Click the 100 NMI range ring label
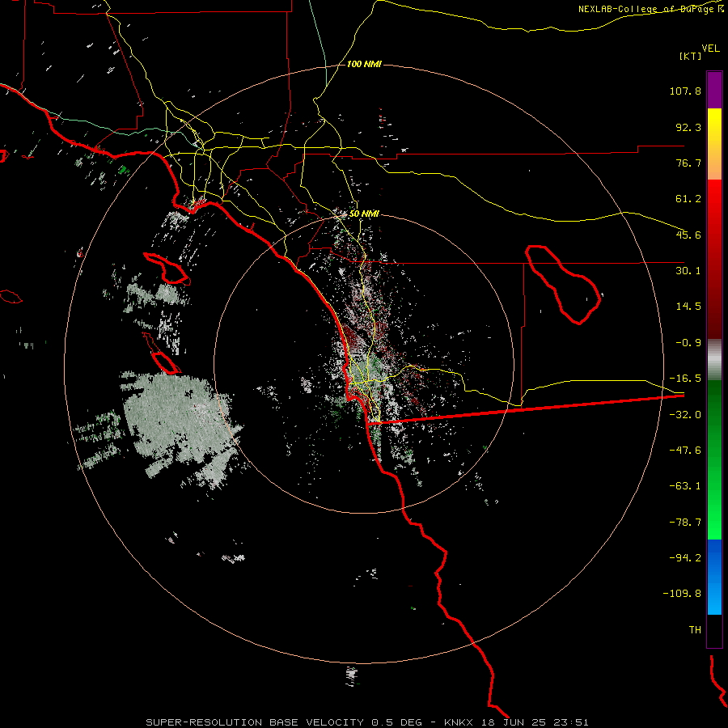Image resolution: width=728 pixels, height=728 pixels. 364,64
